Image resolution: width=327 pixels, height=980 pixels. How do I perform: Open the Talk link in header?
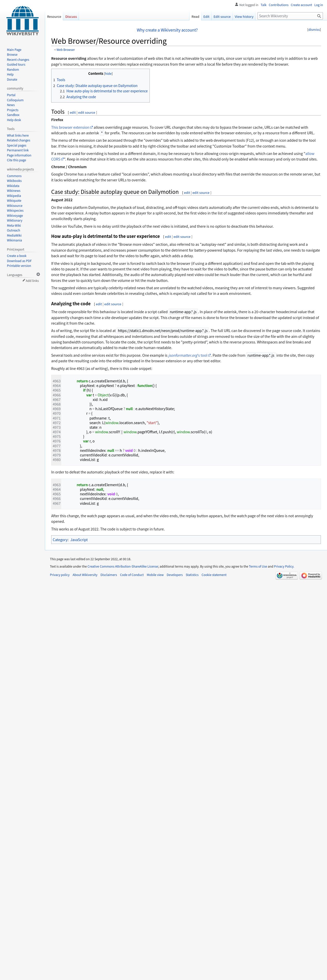(263, 5)
